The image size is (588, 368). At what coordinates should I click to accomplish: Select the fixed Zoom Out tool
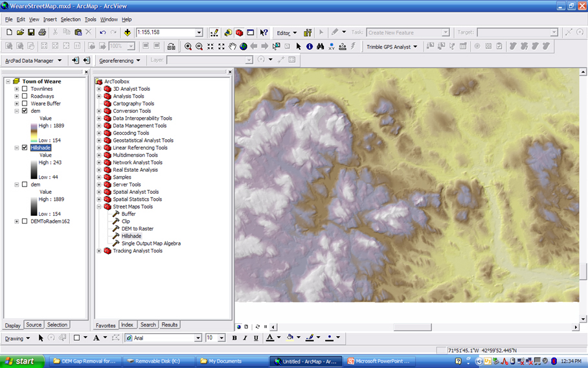tap(221, 47)
